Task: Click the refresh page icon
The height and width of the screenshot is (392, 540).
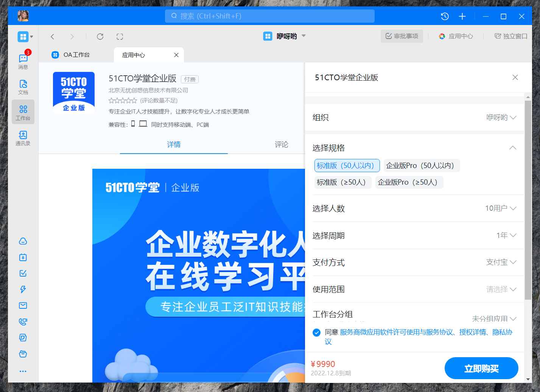Action: click(x=100, y=36)
